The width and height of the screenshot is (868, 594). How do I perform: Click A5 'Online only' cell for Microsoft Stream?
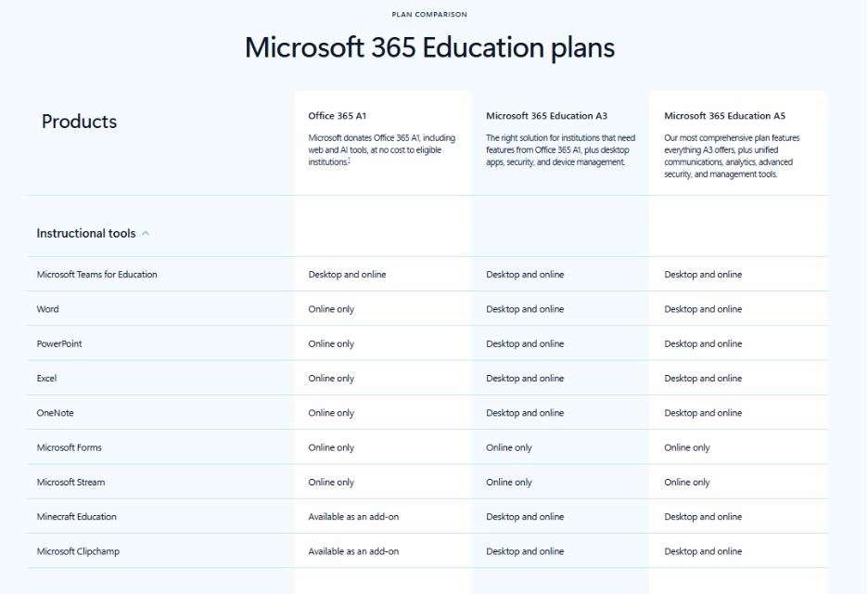(x=687, y=482)
